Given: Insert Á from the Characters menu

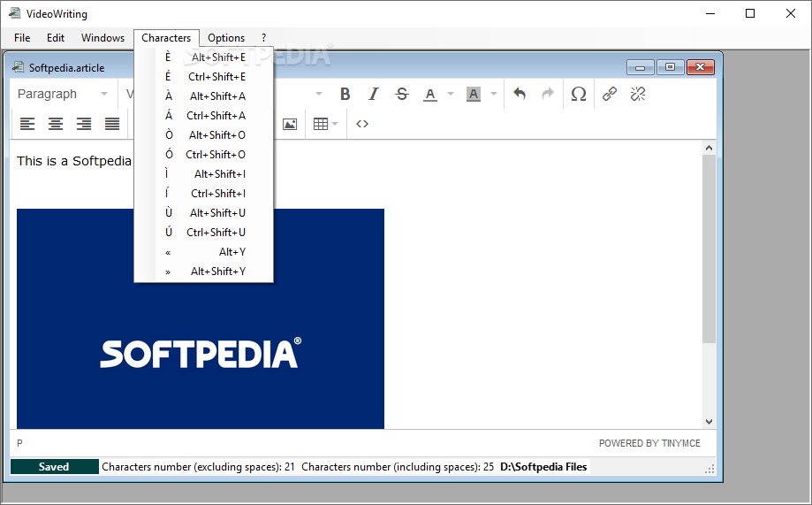Looking at the screenshot, I should (x=204, y=116).
